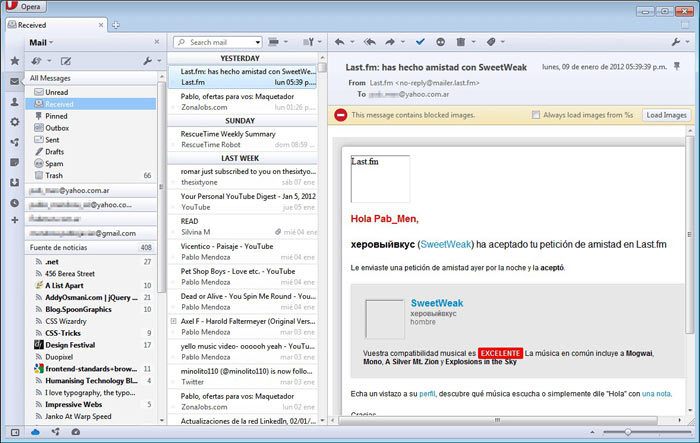
Task: Open the Opera main menu
Action: tap(25, 6)
